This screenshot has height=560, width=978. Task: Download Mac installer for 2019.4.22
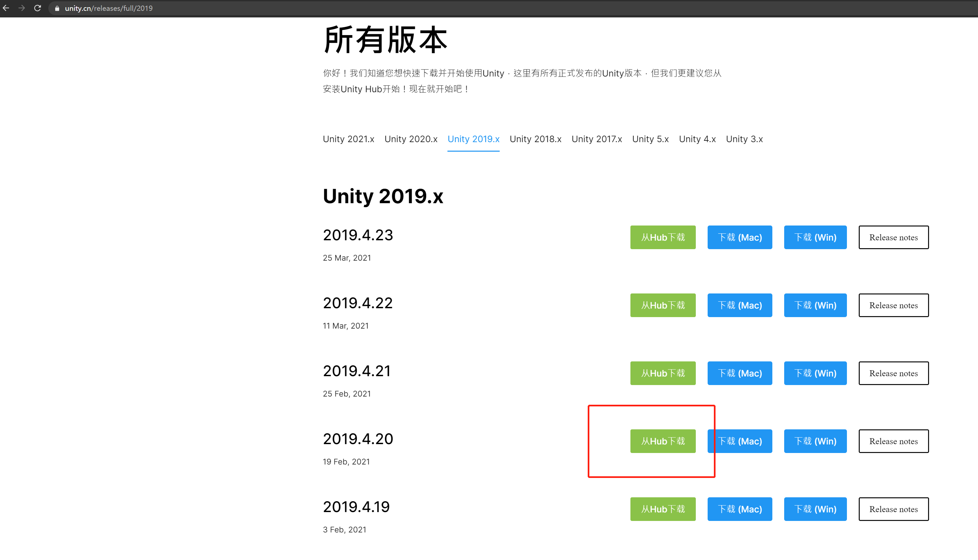click(739, 305)
